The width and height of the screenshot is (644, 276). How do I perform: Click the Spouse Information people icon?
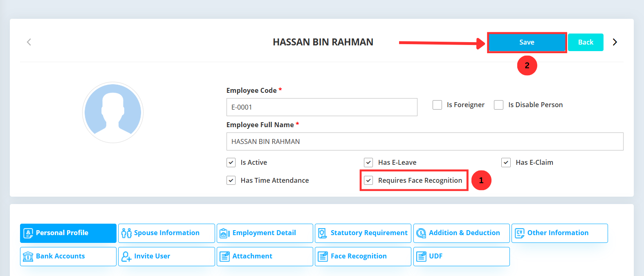(x=127, y=233)
